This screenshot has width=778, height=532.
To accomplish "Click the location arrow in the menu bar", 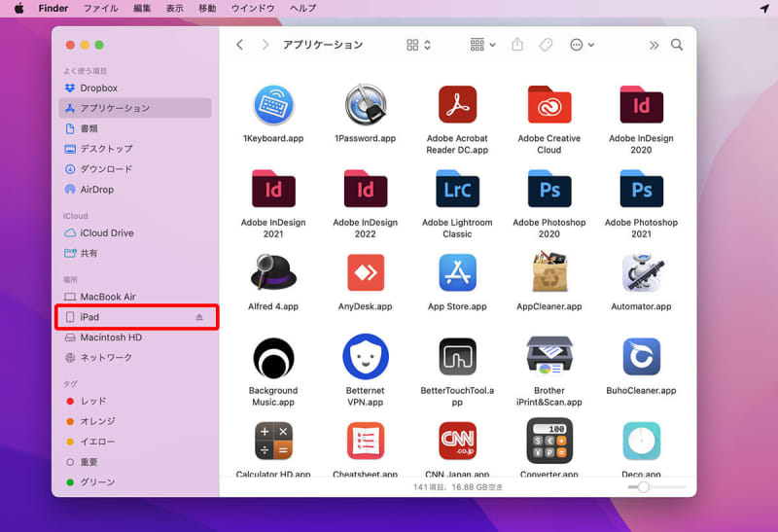I will [764, 9].
